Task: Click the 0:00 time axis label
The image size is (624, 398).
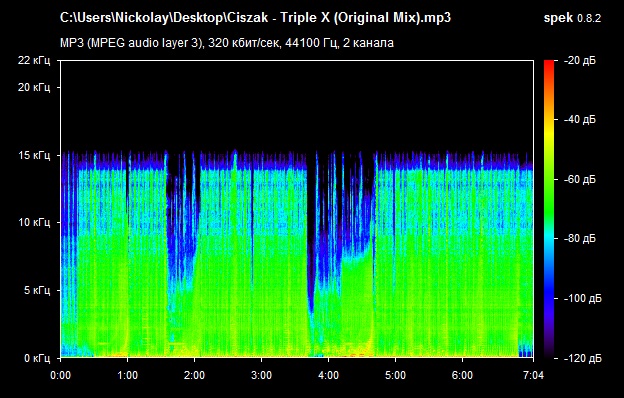Action: [x=60, y=375]
